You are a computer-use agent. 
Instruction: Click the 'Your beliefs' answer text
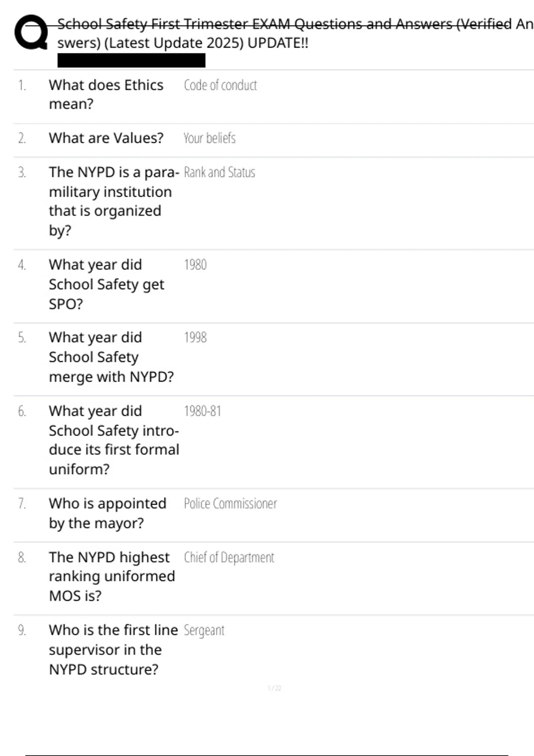point(210,138)
